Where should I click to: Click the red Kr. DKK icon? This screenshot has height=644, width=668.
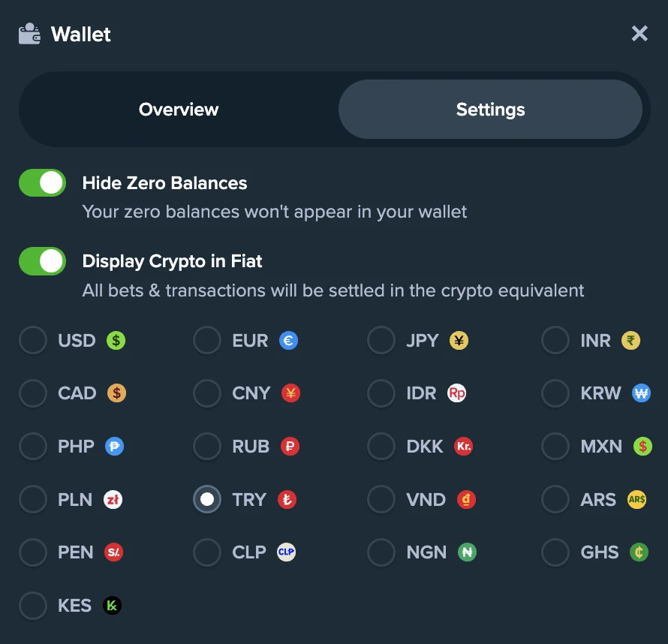[463, 447]
